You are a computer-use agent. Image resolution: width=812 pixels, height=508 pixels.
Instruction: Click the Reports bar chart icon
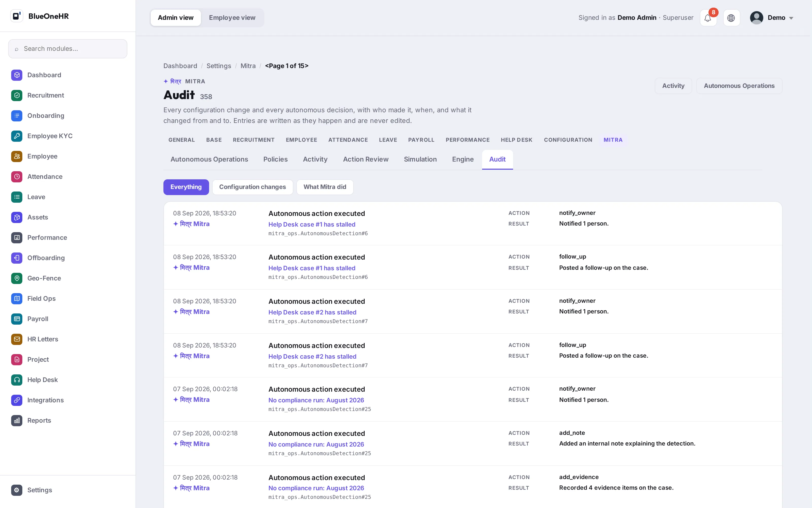(17, 421)
